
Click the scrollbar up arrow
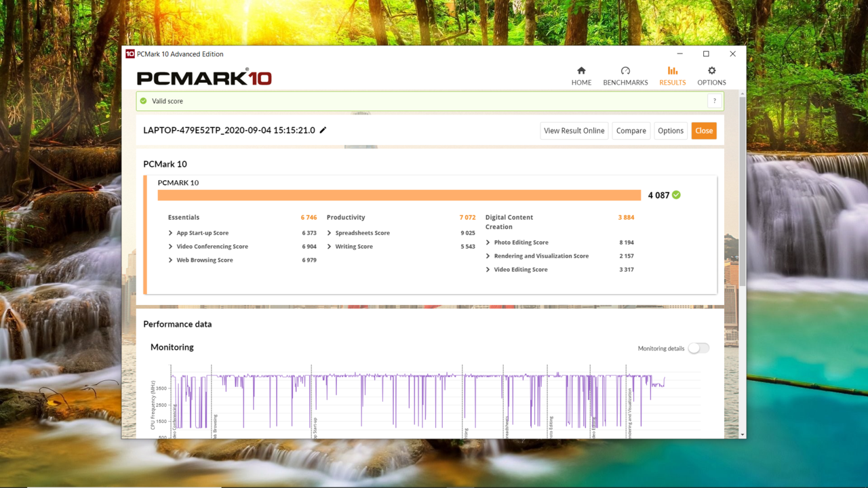pyautogui.click(x=743, y=93)
